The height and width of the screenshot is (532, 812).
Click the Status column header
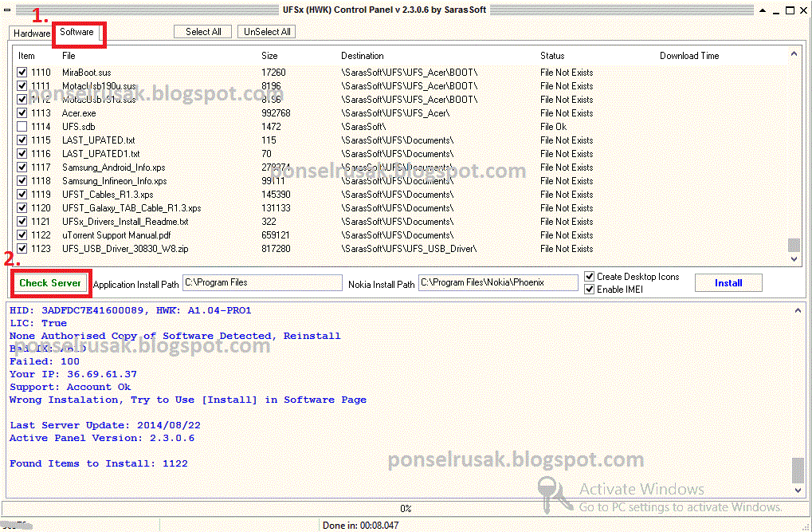[552, 56]
